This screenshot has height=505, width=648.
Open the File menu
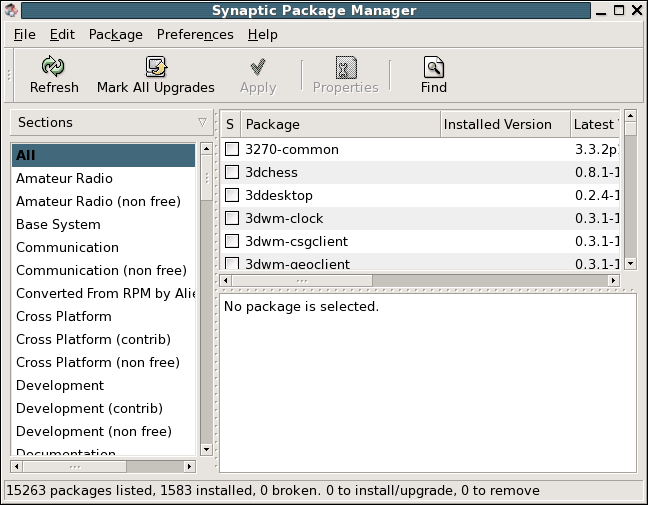click(24, 35)
